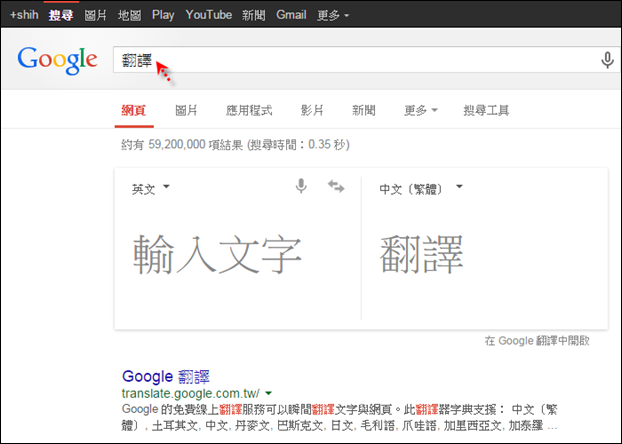Viewport: 622px width, 444px height.
Task: Click the translate widget microphone icon
Action: (x=301, y=186)
